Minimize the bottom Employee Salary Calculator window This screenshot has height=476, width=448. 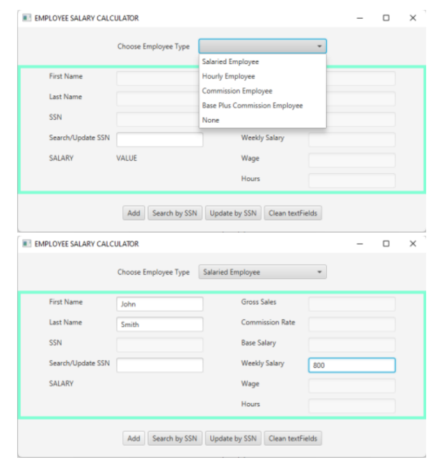pos(360,243)
